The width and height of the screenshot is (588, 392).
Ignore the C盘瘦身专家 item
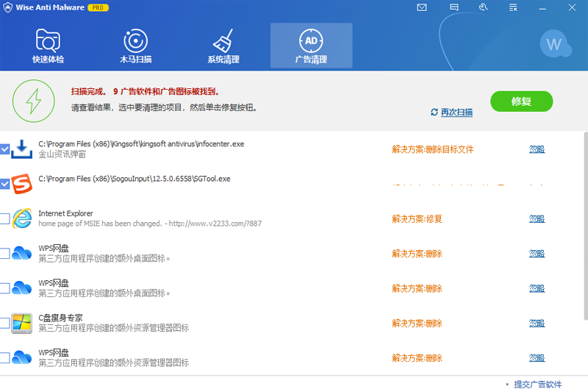[537, 323]
